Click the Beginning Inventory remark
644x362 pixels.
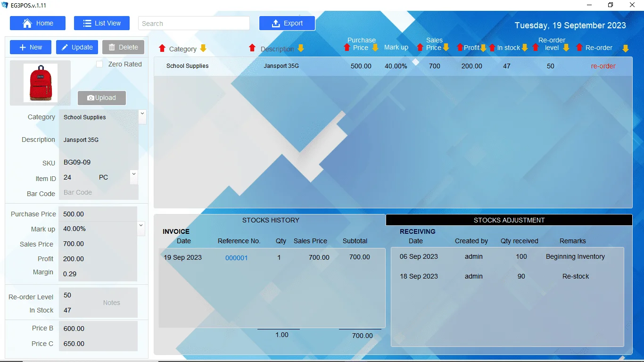pyautogui.click(x=575, y=256)
